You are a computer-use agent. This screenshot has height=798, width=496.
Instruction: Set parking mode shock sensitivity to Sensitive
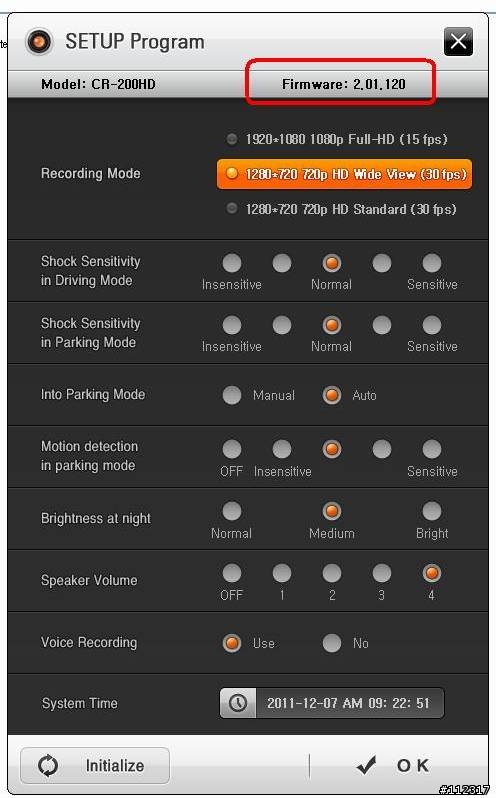pyautogui.click(x=432, y=325)
